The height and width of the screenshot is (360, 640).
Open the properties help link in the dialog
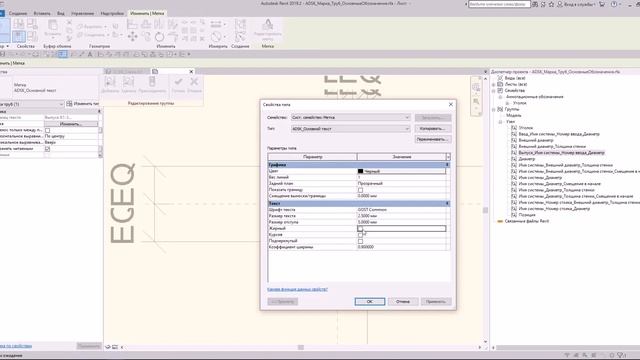click(x=298, y=289)
